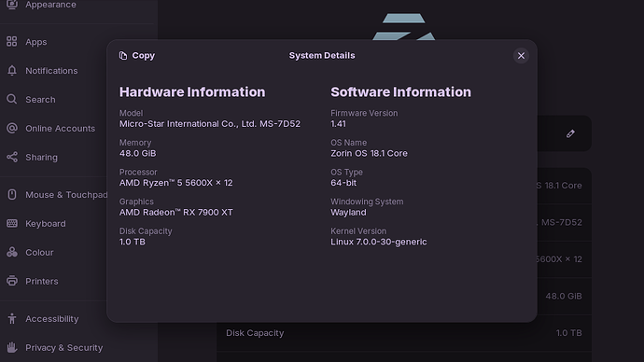This screenshot has height=362, width=644.
Task: Click the Notifications bell icon
Action: pos(12,70)
